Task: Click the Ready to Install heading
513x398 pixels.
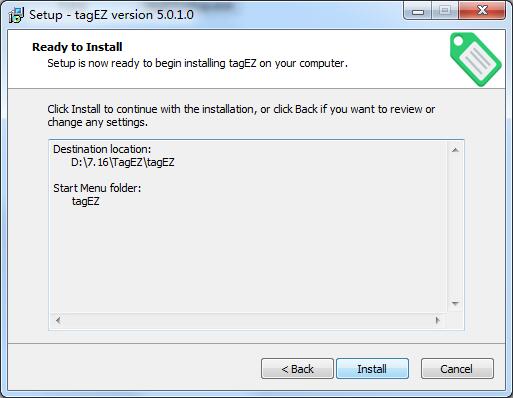Action: [x=77, y=47]
